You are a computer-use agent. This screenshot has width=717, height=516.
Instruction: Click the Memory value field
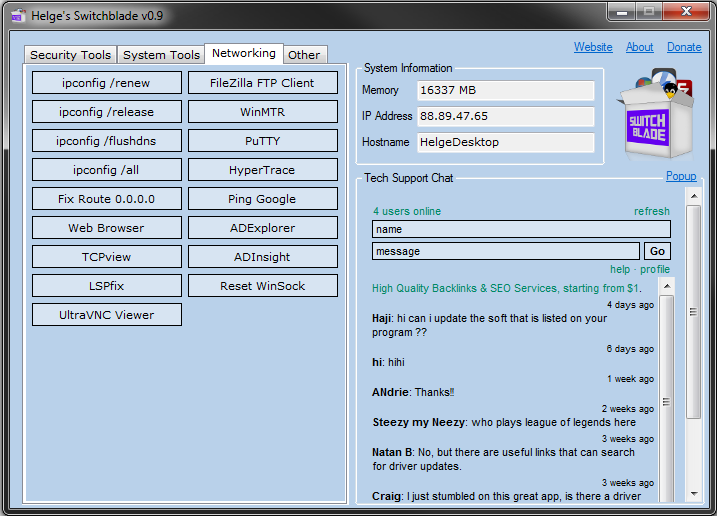pos(506,90)
